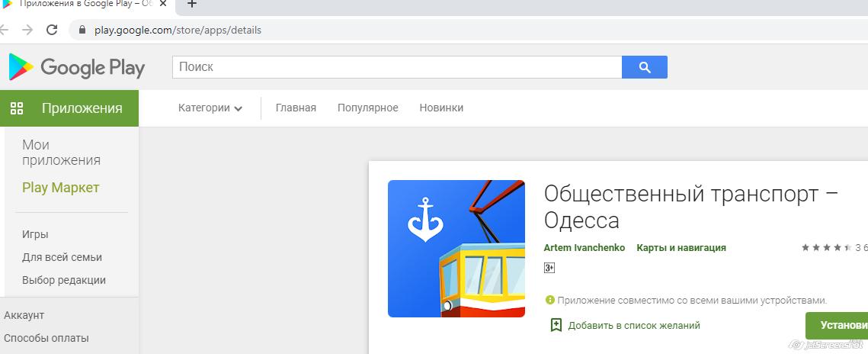
Task: Open Карты и навигация category link
Action: (681, 248)
